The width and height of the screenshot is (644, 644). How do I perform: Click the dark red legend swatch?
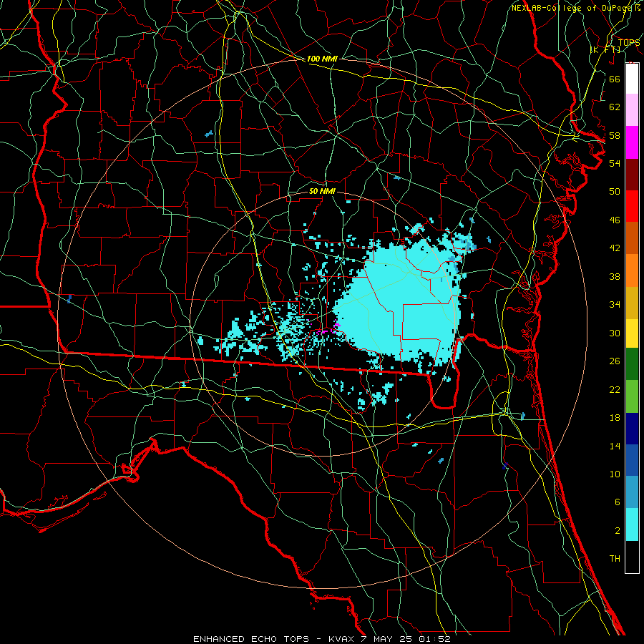pos(632,174)
